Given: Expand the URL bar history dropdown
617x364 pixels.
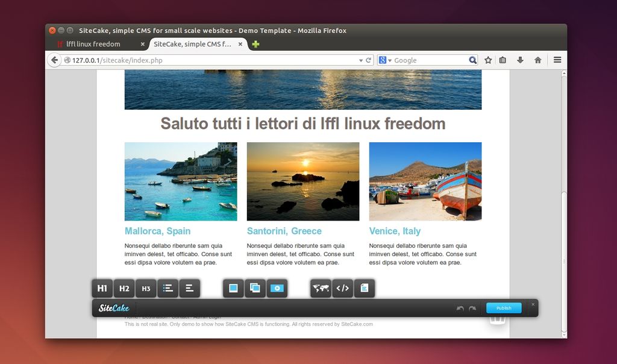Looking at the screenshot, I should [360, 60].
